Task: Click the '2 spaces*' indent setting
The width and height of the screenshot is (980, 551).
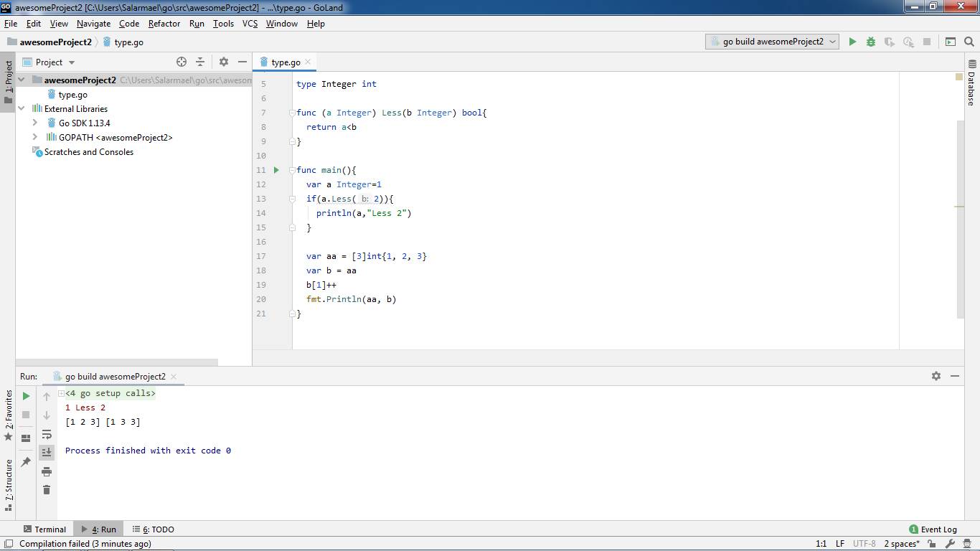Action: [x=902, y=544]
